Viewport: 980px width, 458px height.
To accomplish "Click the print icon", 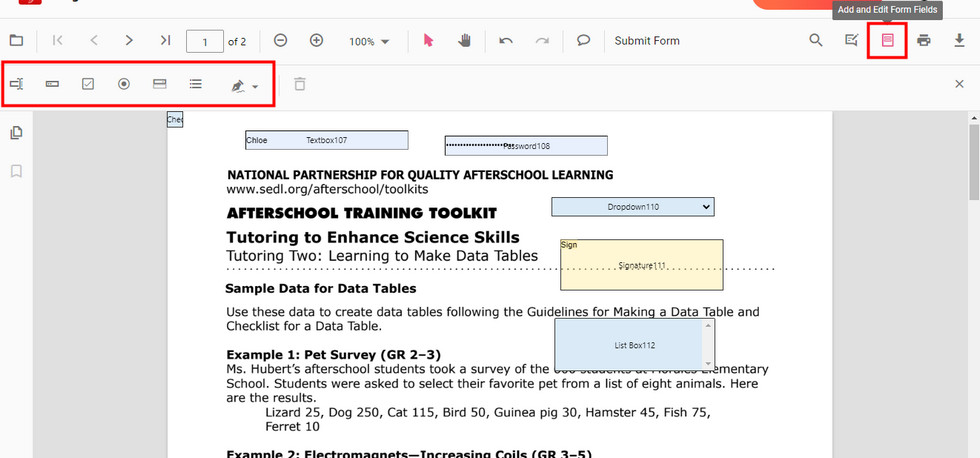I will [924, 41].
